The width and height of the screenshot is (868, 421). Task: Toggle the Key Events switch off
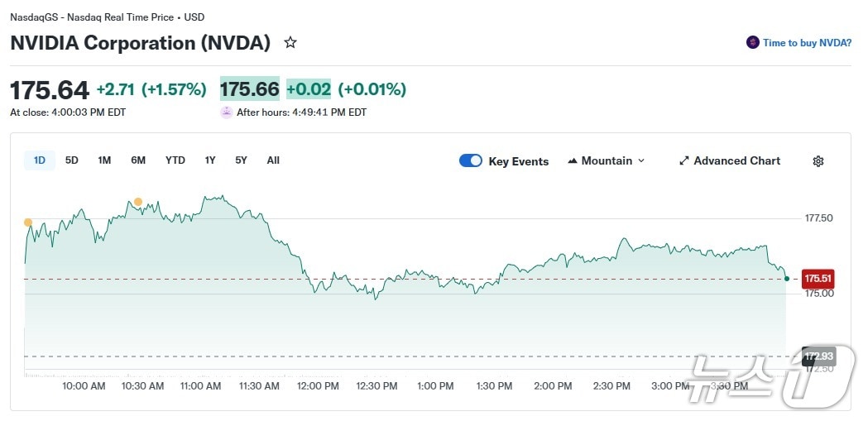point(471,160)
